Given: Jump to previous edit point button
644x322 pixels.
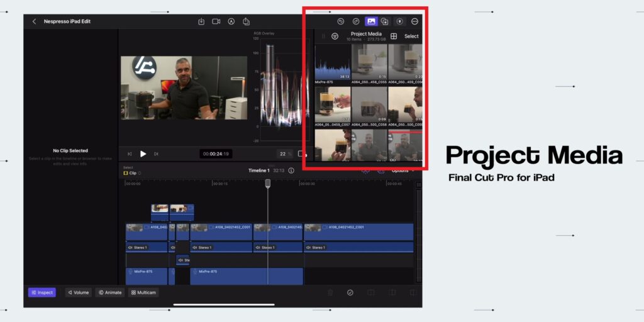Looking at the screenshot, I should [x=130, y=154].
